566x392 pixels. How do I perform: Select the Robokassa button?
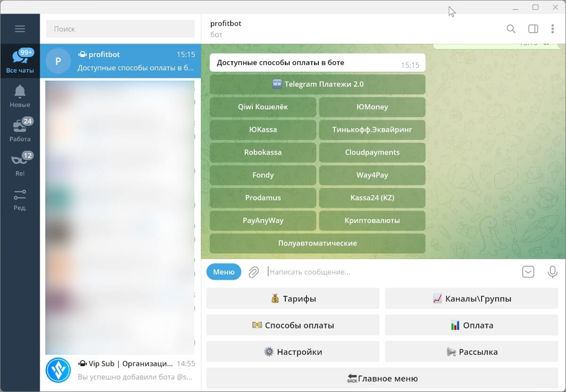263,152
